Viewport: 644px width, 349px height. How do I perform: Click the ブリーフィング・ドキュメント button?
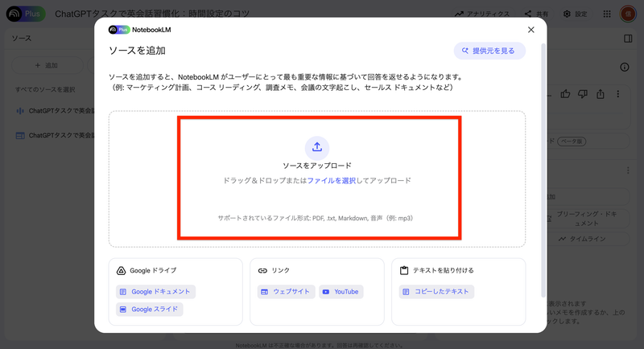point(588,219)
